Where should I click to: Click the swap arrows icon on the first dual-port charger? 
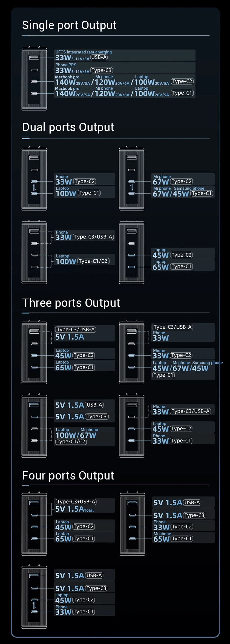pos(34,188)
